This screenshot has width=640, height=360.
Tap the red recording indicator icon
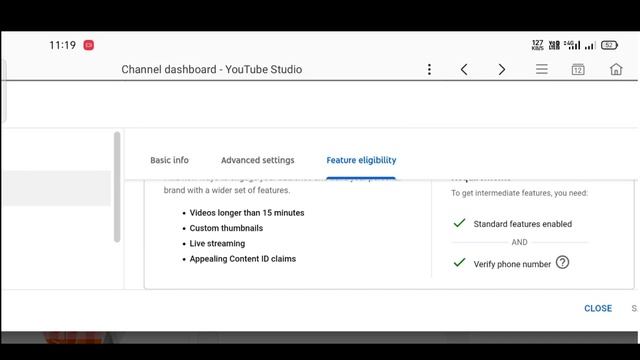pyautogui.click(x=89, y=45)
